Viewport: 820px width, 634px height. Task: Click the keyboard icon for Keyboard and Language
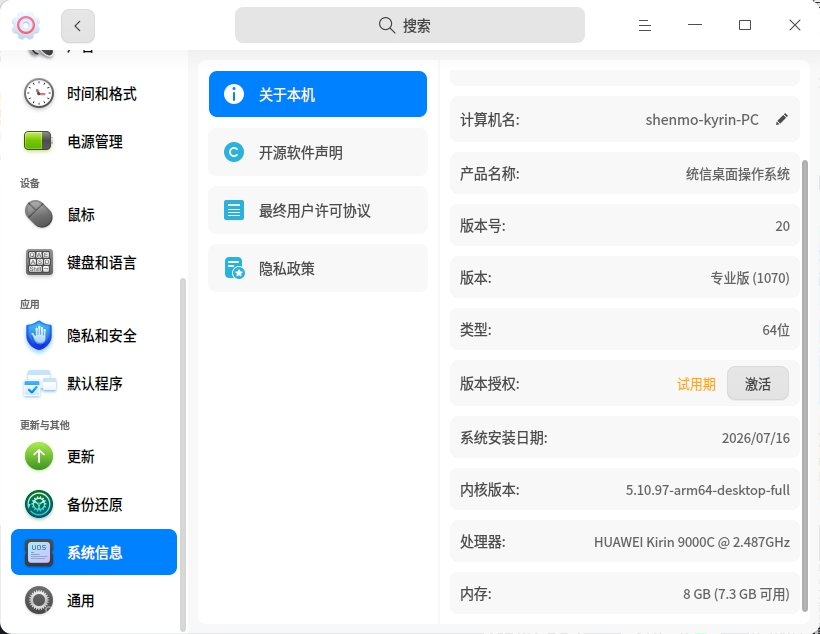[x=39, y=262]
